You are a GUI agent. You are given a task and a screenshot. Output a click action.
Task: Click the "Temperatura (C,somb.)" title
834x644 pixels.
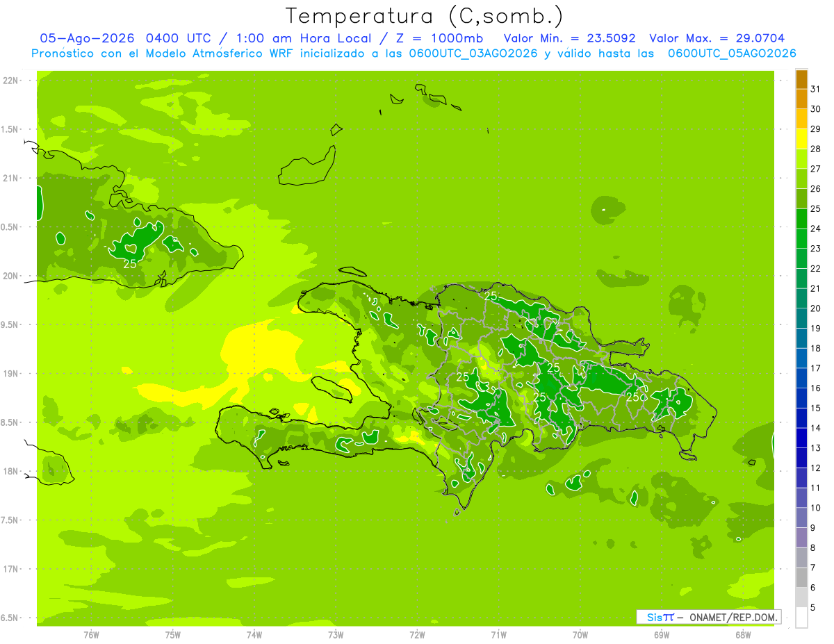(x=425, y=16)
